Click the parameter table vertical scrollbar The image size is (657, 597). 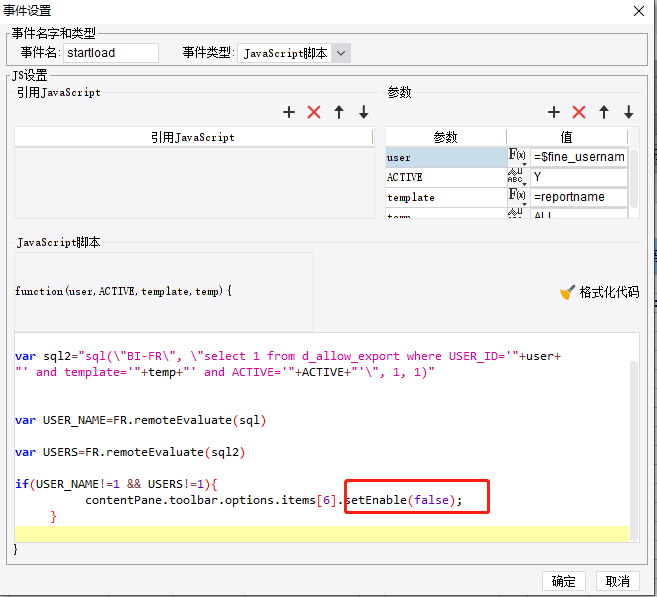[634, 178]
